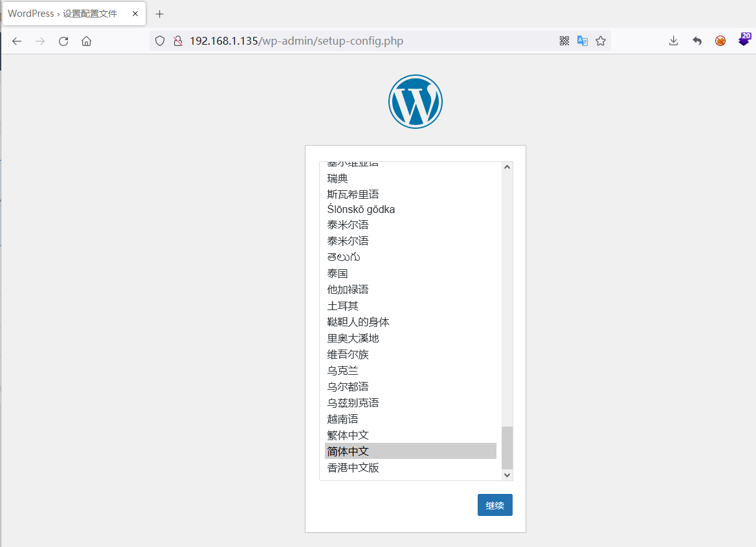Click the language list scrollbar down arrow

click(x=507, y=474)
